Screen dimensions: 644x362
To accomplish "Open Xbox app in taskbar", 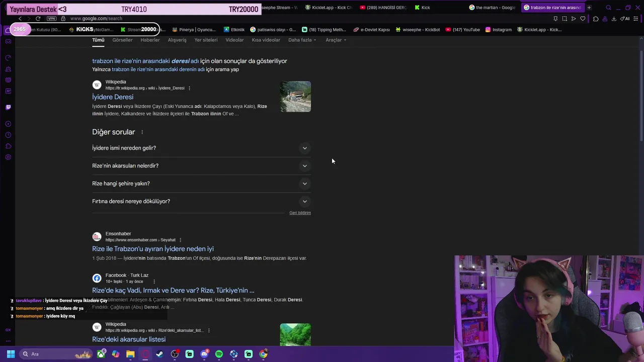I will click(x=101, y=354).
